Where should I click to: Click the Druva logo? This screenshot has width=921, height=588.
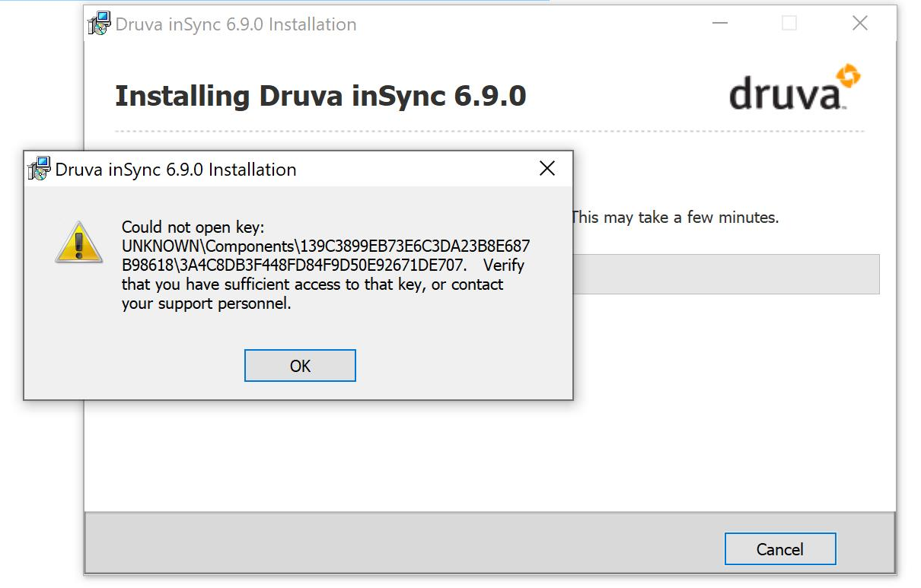click(795, 88)
